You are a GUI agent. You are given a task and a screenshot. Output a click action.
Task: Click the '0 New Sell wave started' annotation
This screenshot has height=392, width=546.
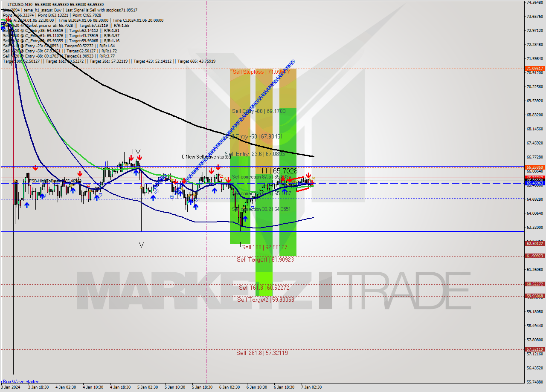pyautogui.click(x=206, y=157)
